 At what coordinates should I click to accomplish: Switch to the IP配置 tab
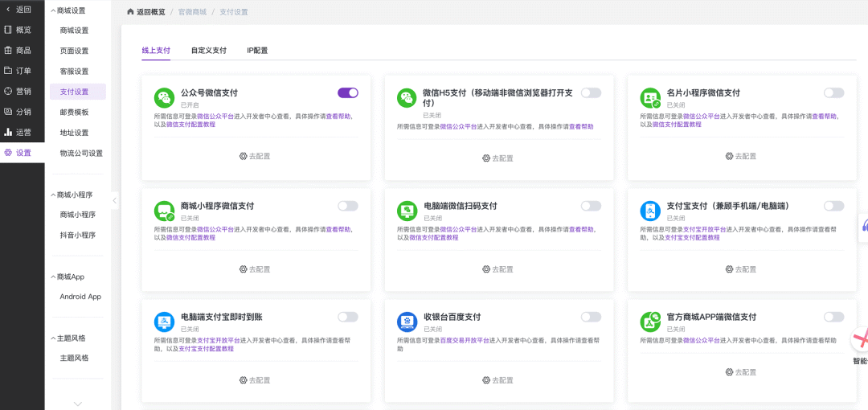257,51
